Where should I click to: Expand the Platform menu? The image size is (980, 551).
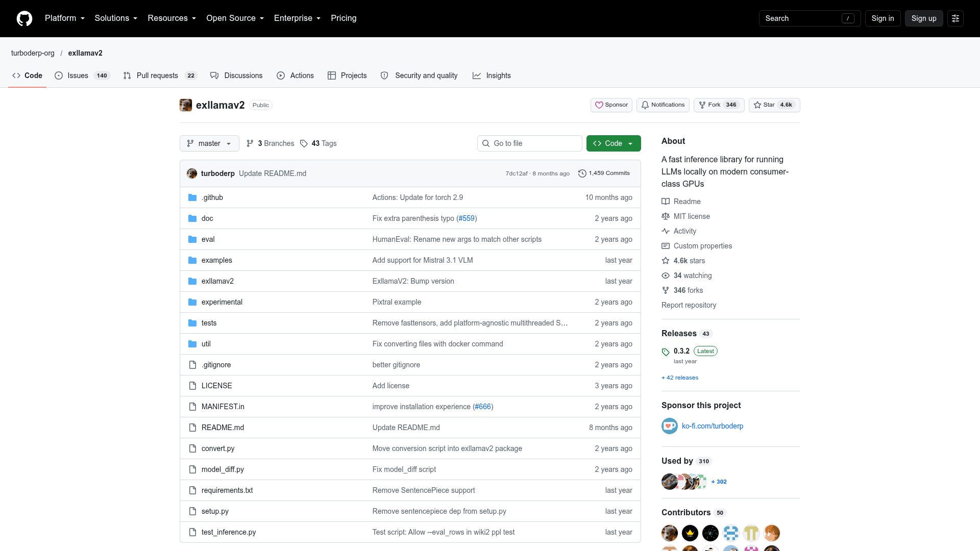(x=65, y=18)
